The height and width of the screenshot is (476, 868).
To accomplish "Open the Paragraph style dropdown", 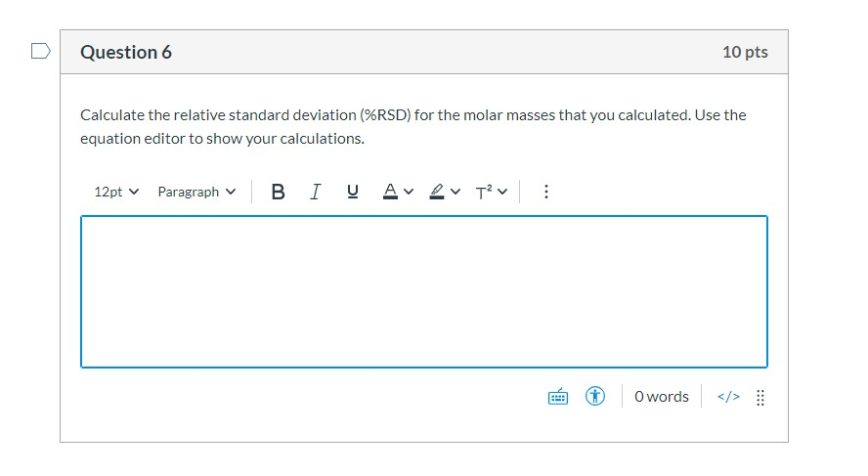I will (x=196, y=192).
